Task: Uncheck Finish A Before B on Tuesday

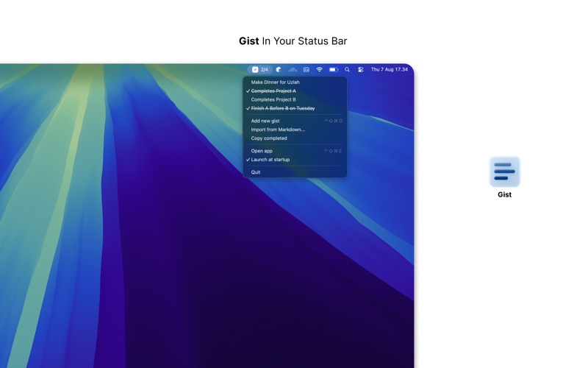Action: tap(295, 108)
